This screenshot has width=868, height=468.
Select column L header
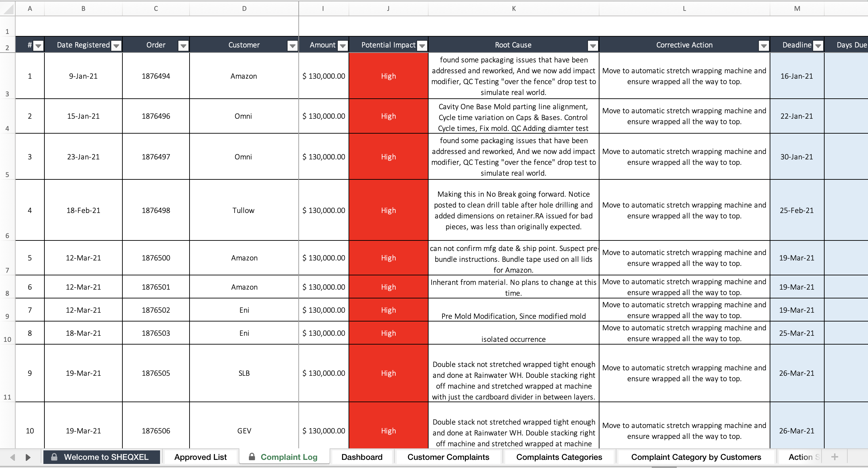[x=685, y=8]
